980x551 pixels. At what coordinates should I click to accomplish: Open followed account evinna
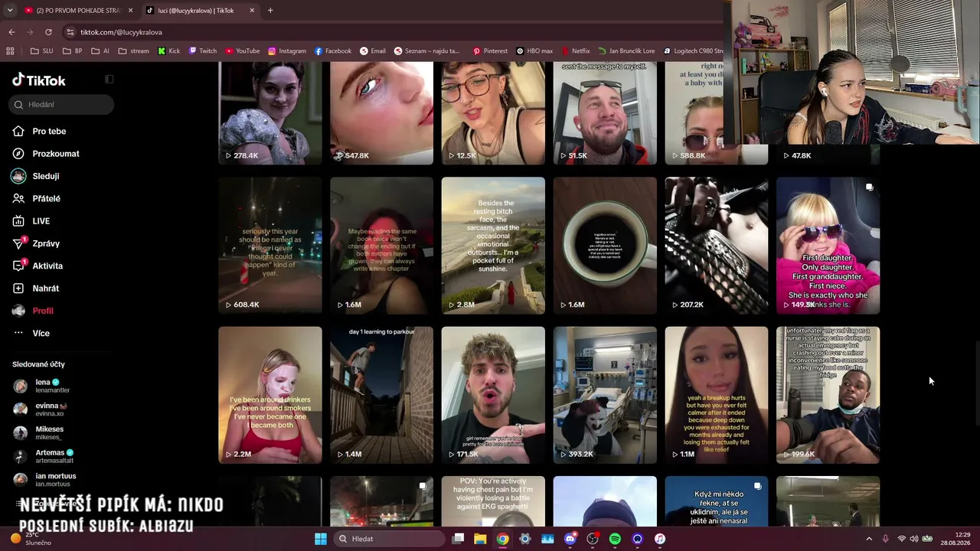pyautogui.click(x=40, y=409)
